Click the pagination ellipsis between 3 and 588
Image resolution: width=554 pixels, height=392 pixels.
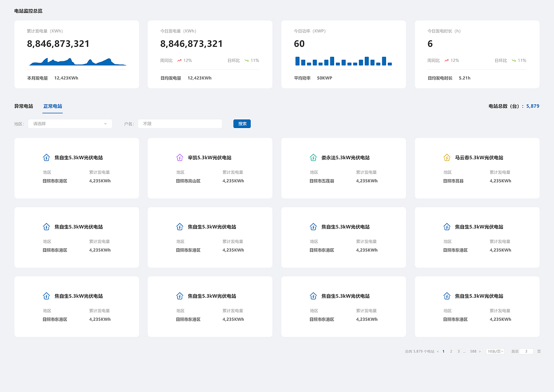click(464, 352)
